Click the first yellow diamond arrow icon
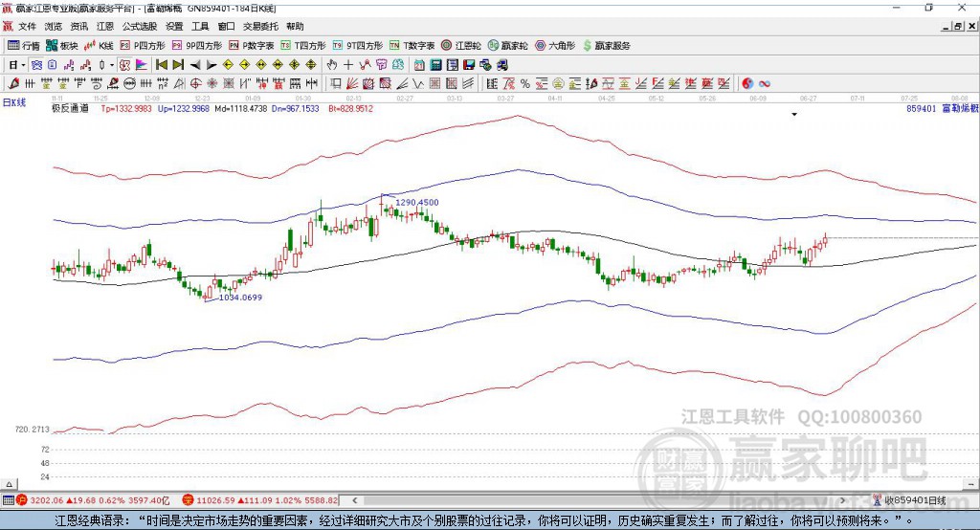 228,65
